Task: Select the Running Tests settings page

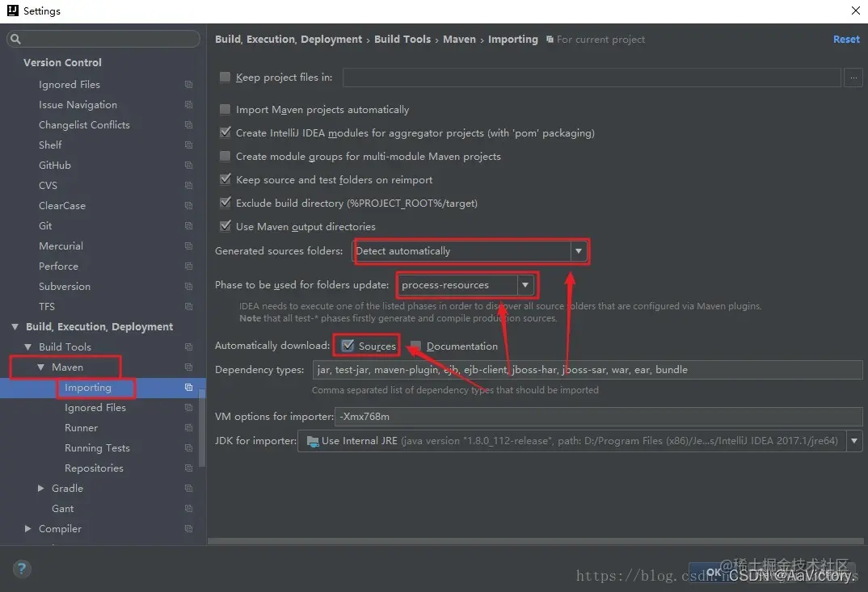Action: (98, 448)
